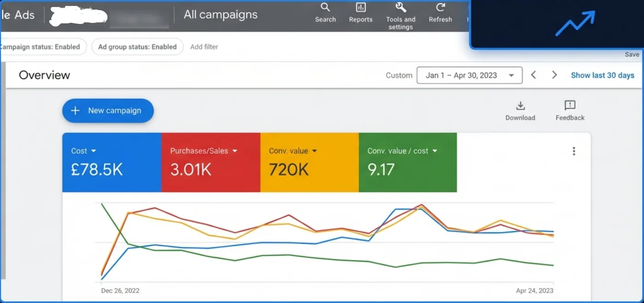Click the £78.5K cost value

click(x=97, y=170)
